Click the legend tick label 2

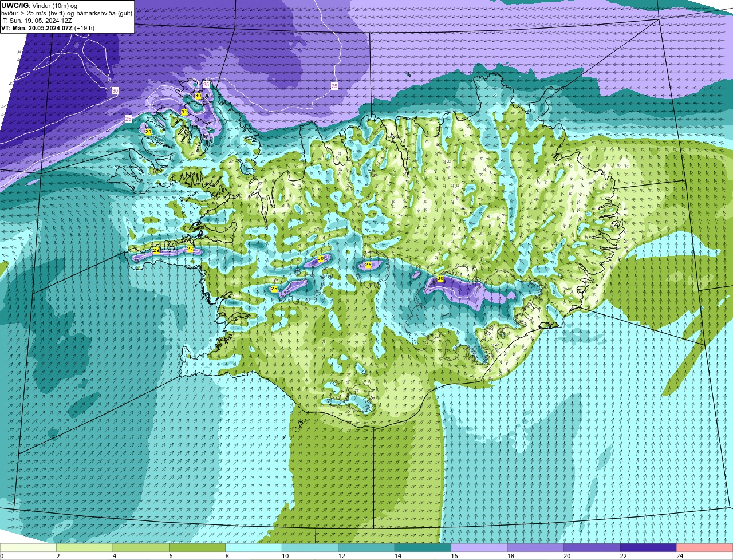58,556
